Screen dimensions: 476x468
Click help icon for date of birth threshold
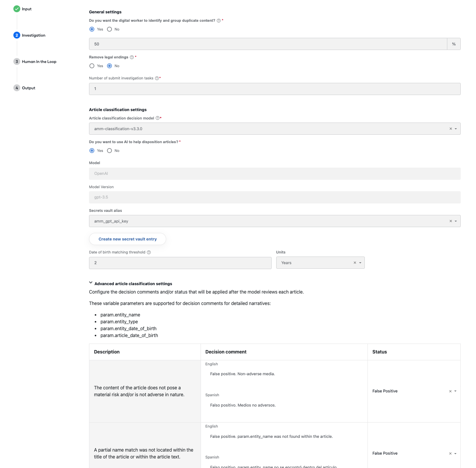click(149, 252)
